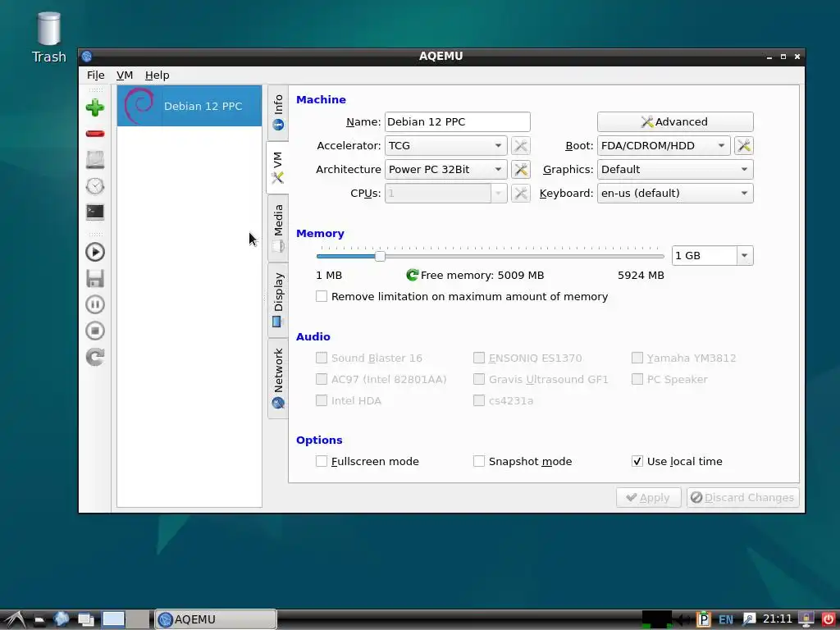Viewport: 840px width, 630px height.
Task: Stop the VM with stop icon
Action: (95, 331)
